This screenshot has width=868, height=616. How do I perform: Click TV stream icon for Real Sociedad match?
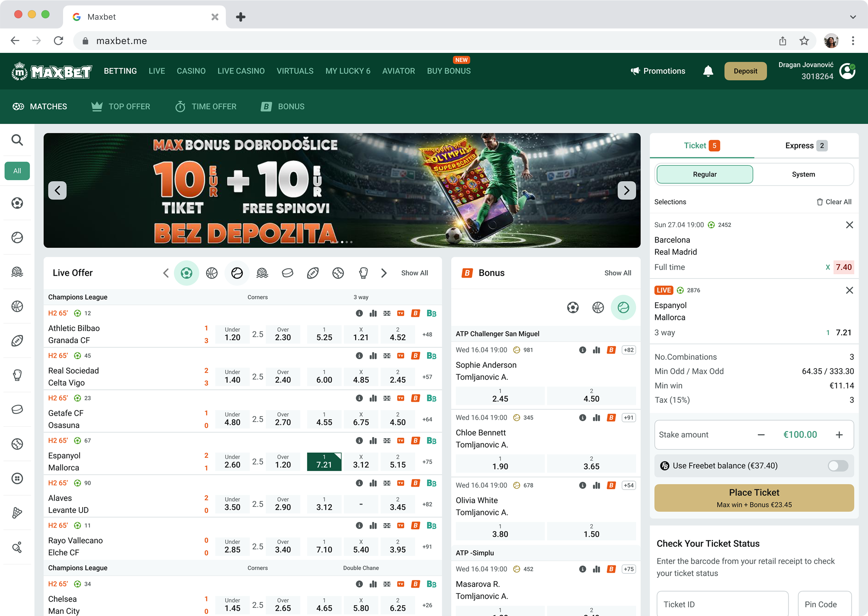(x=400, y=356)
